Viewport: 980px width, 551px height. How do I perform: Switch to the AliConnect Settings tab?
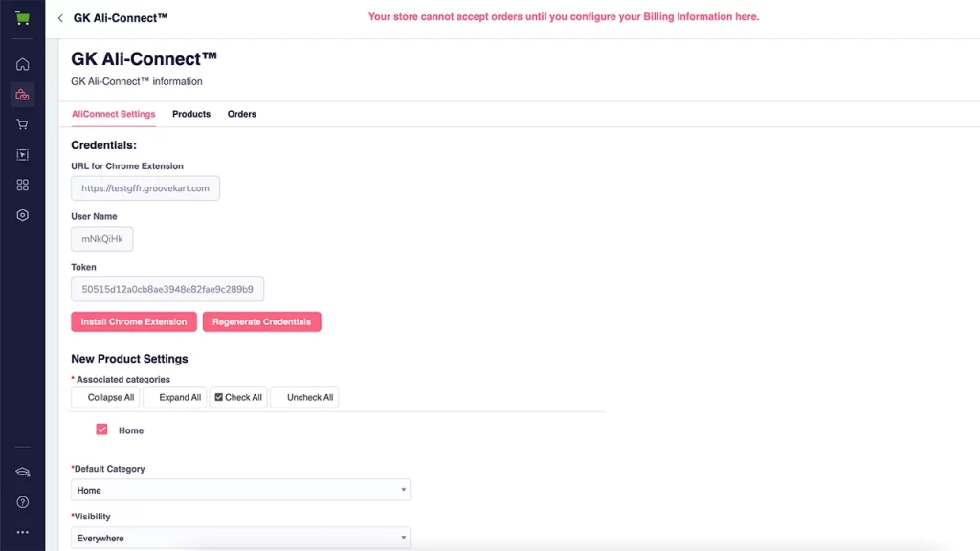113,114
